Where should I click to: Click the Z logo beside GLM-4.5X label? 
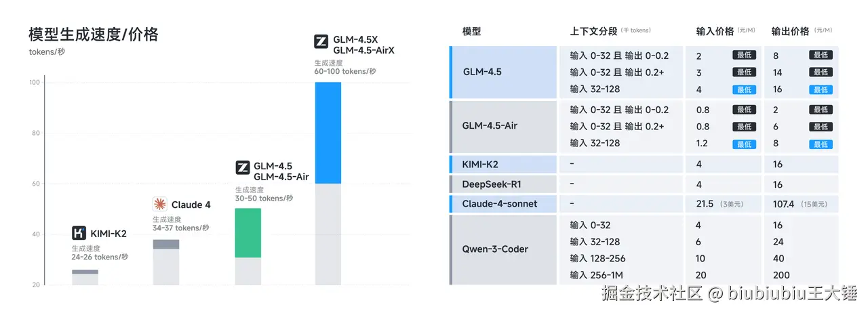tap(321, 42)
